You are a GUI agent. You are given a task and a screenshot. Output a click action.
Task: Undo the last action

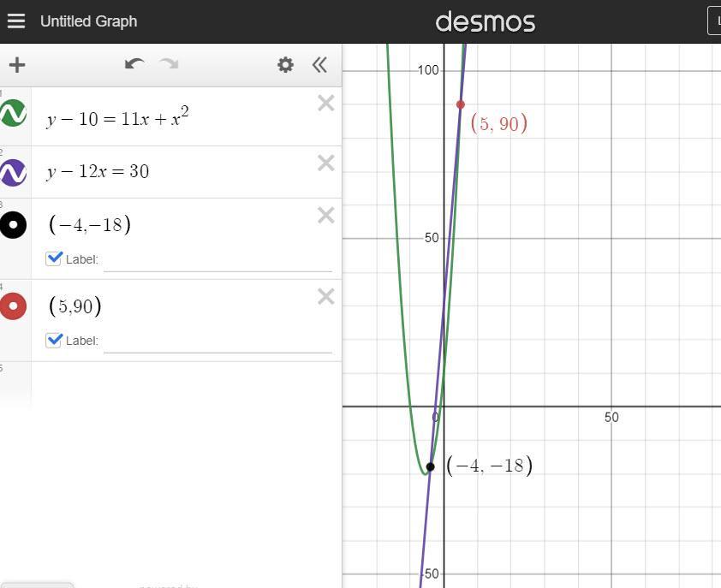(x=134, y=64)
